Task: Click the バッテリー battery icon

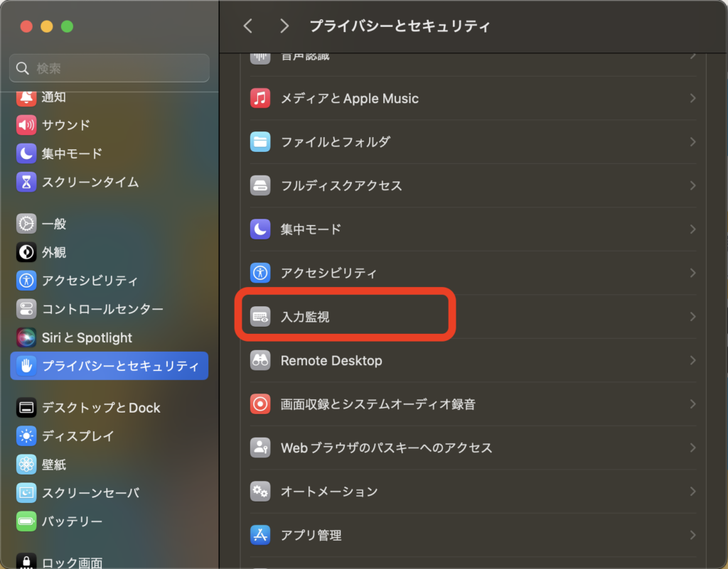Action: point(26,521)
